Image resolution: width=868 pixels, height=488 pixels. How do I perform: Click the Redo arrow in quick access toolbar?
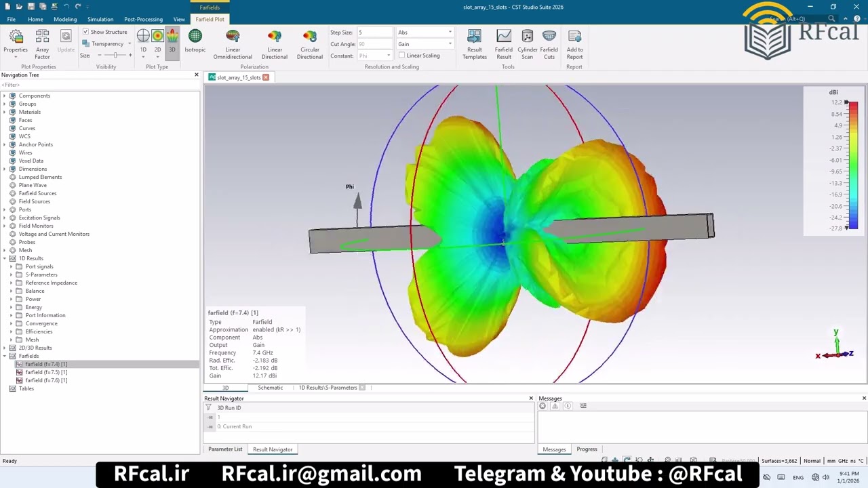tap(78, 7)
